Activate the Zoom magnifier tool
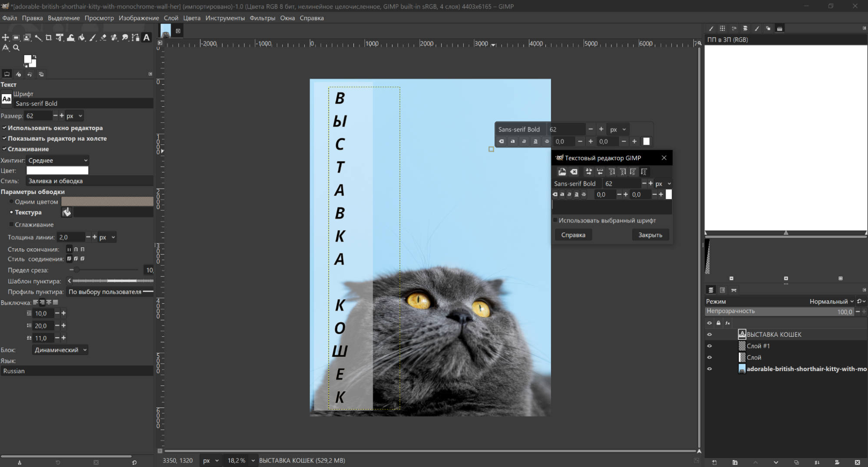Viewport: 868px width, 467px height. pyautogui.click(x=17, y=48)
